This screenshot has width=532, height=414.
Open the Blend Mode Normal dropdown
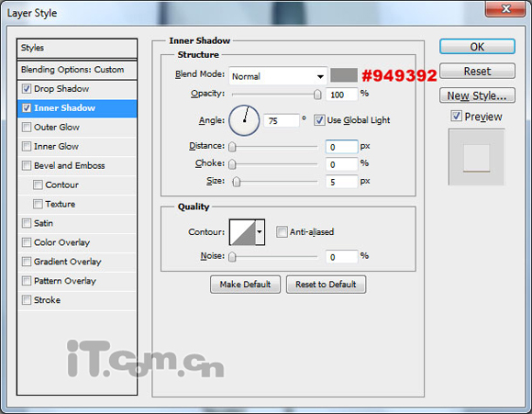pos(278,76)
